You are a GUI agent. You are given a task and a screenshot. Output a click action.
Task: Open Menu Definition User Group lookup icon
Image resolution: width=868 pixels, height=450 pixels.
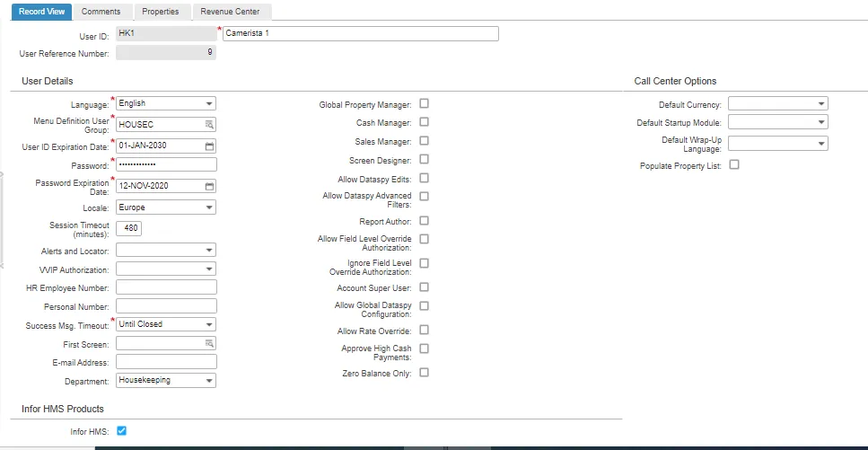pos(209,125)
